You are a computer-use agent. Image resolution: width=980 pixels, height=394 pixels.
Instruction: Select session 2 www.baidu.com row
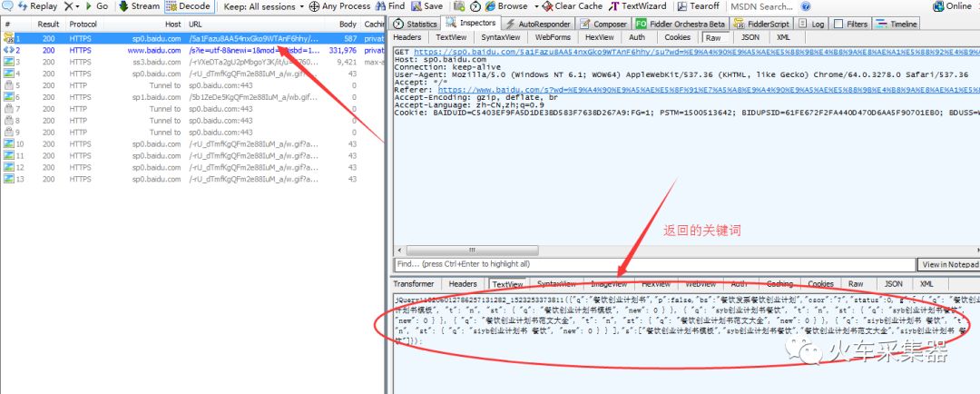[191, 50]
